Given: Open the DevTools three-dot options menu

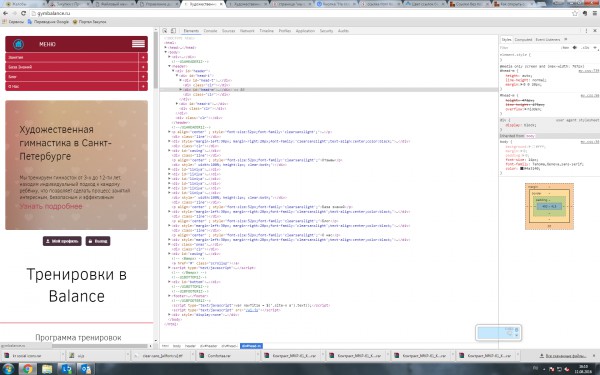Looking at the screenshot, I should [586, 31].
